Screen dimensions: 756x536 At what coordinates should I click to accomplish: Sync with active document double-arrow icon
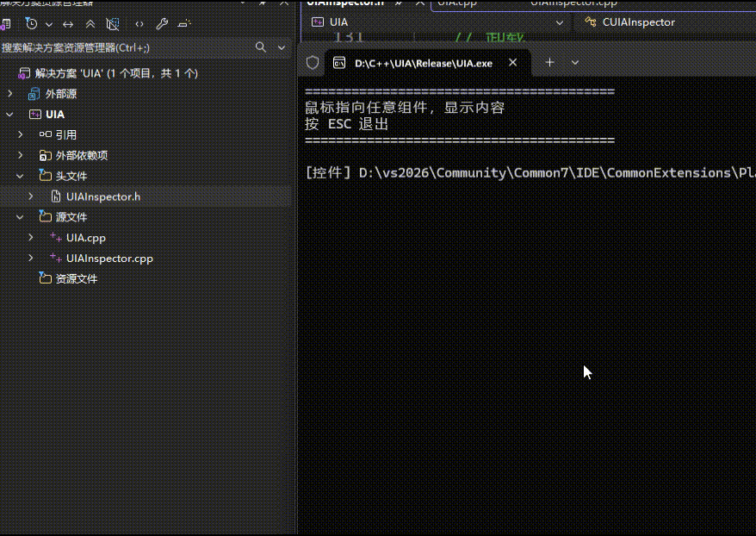pos(68,24)
